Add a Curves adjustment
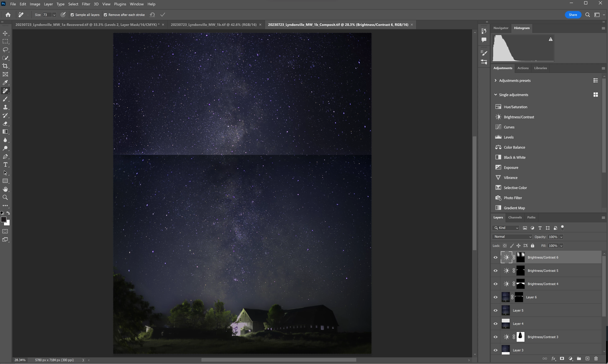The width and height of the screenshot is (608, 364). [509, 127]
